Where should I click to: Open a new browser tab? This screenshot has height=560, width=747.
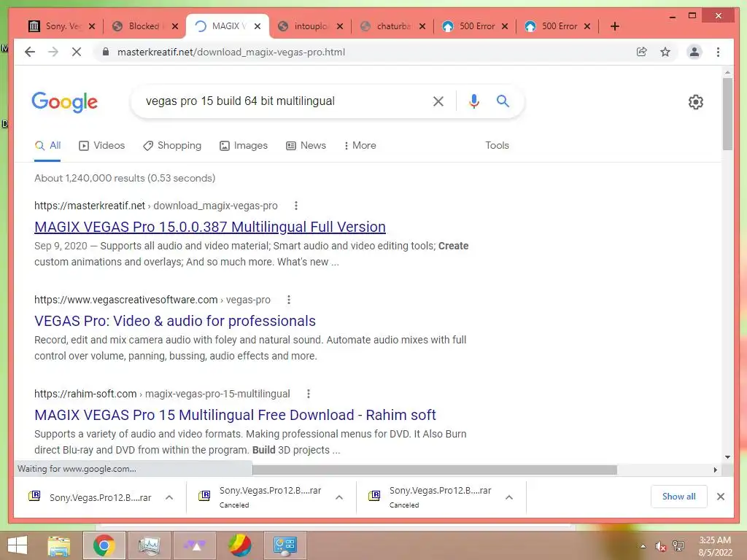pyautogui.click(x=614, y=26)
